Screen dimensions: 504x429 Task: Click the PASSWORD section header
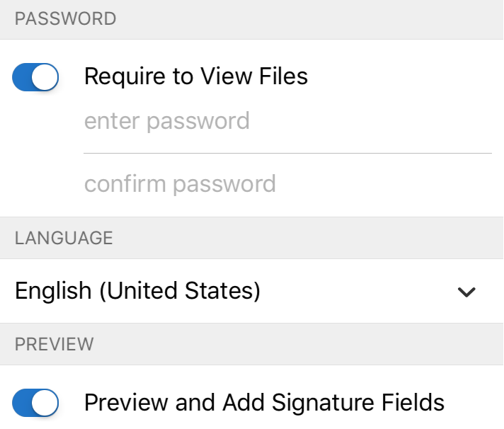65,19
